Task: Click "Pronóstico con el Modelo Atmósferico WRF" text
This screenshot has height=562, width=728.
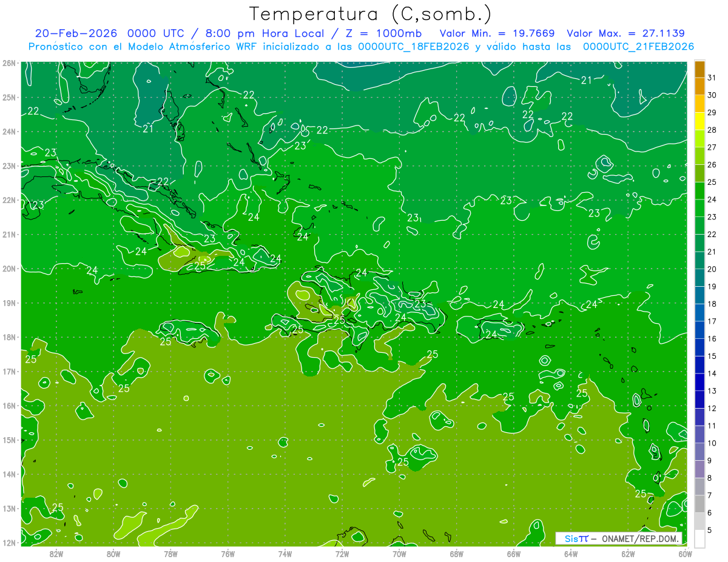Action: point(143,47)
